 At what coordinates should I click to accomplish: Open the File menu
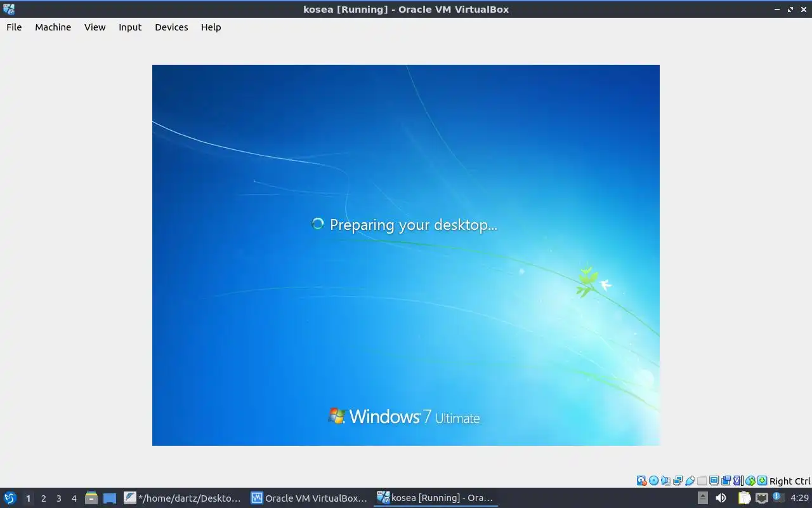[x=14, y=27]
